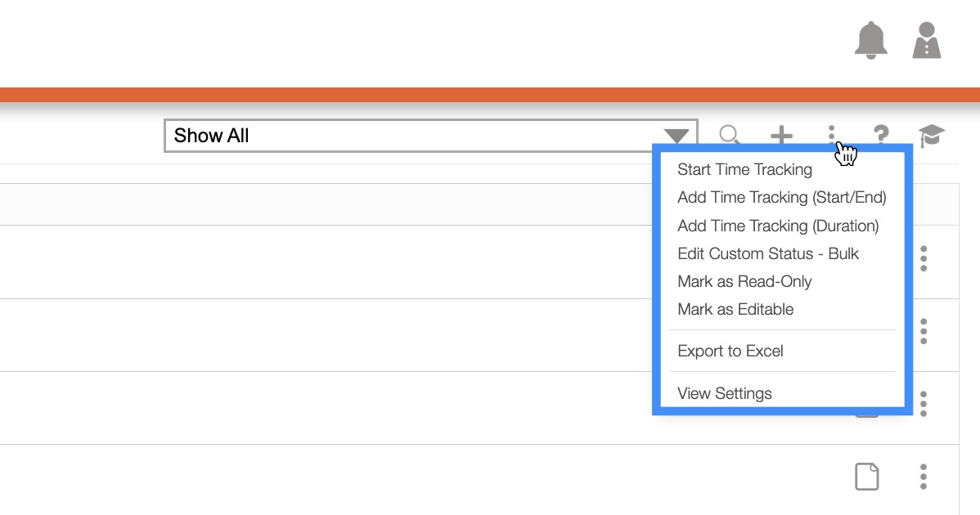The image size is (980, 515).
Task: Click the Show All dropdown arrow
Action: pyautogui.click(x=677, y=136)
